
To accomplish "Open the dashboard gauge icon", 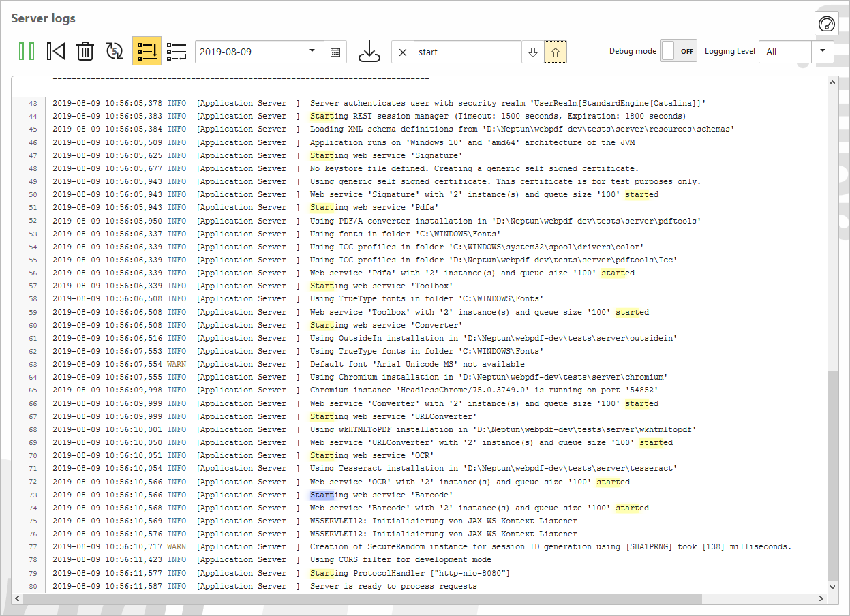I will (826, 24).
